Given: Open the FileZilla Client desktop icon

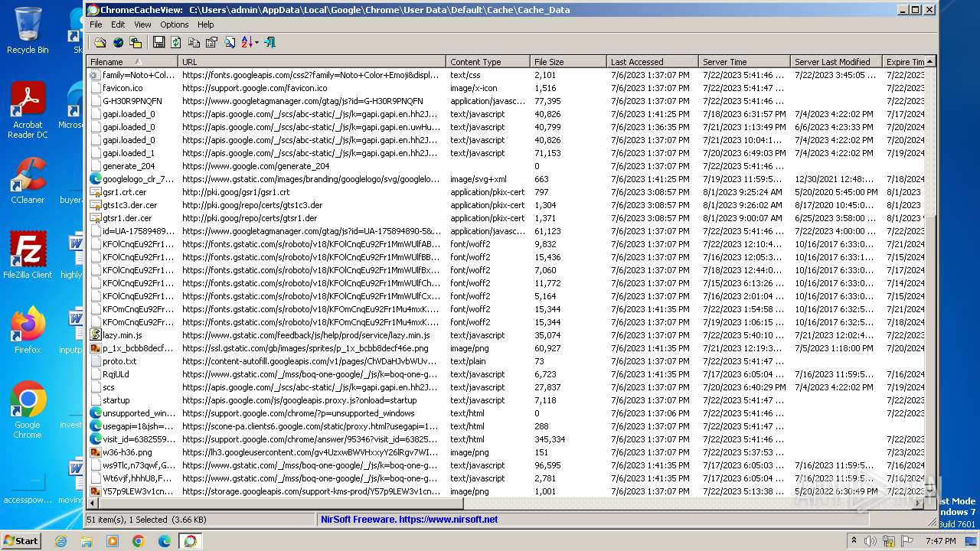Looking at the screenshot, I should point(28,255).
